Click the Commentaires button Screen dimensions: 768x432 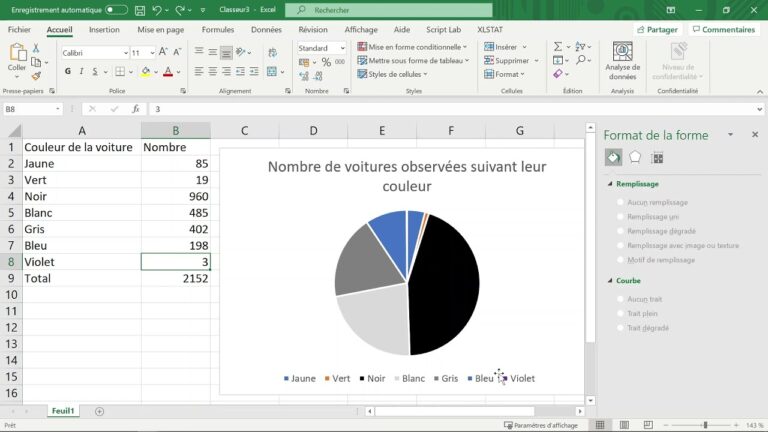[x=723, y=29]
